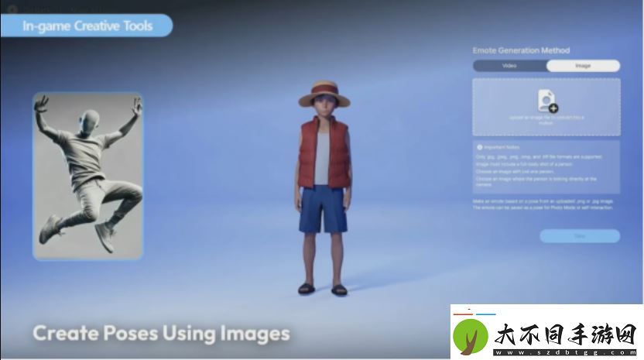Click the dashed image upload drop area
The image size is (644, 360).
(x=546, y=107)
